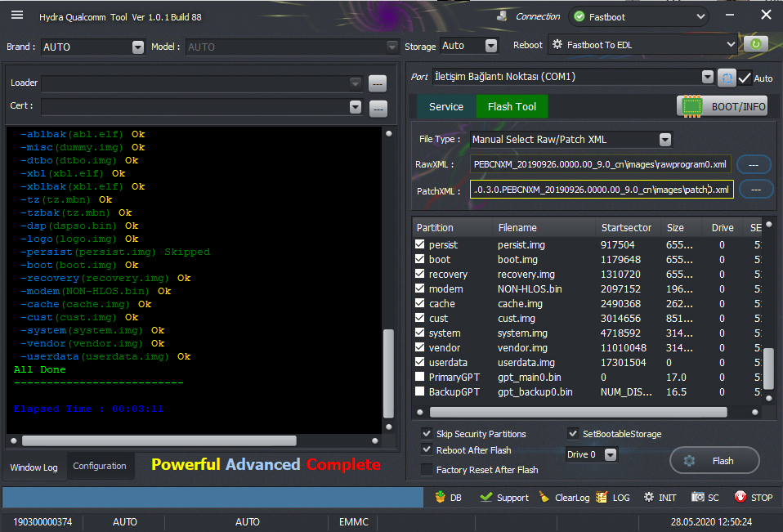This screenshot has height=532, width=783.
Task: Start flashing with the Flash button
Action: (x=714, y=461)
